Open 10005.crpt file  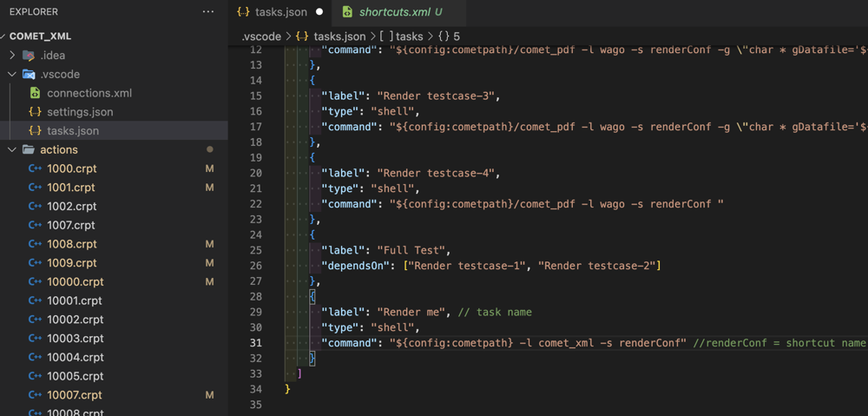pos(76,376)
